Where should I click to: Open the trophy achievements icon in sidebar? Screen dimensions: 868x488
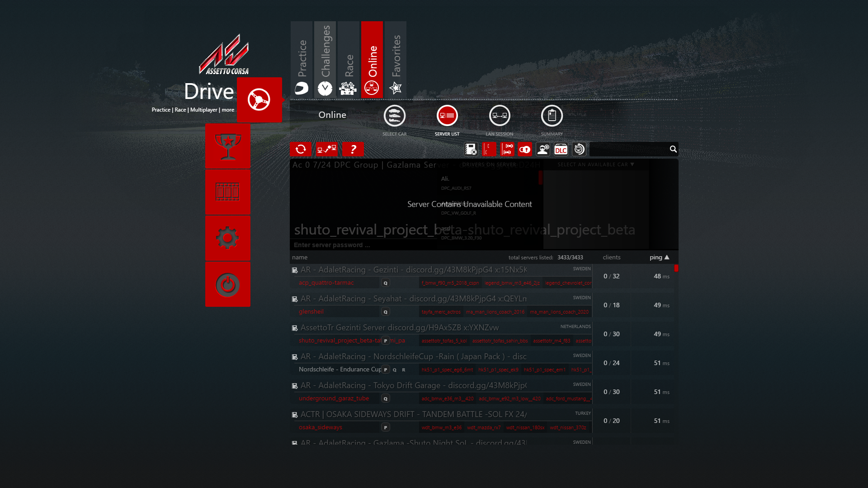pyautogui.click(x=227, y=146)
